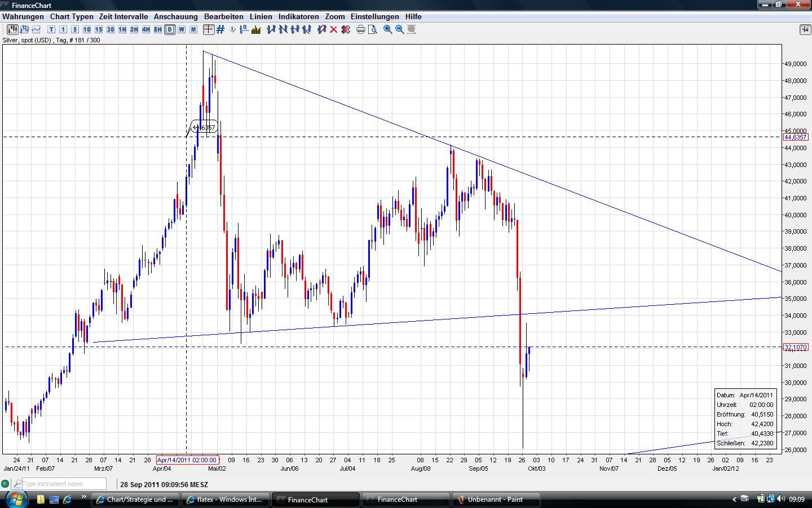Delete selected line with thin red X
Image resolution: width=812 pixels, height=508 pixels.
pos(334,29)
